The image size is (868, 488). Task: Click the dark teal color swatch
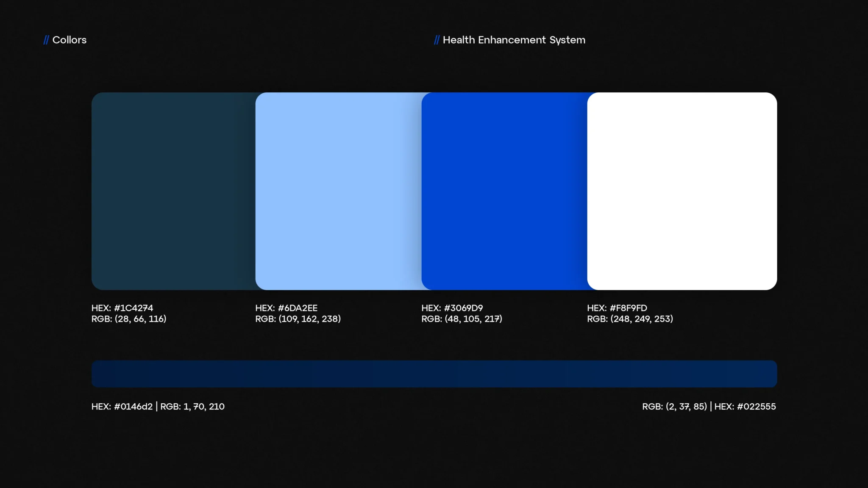173,191
